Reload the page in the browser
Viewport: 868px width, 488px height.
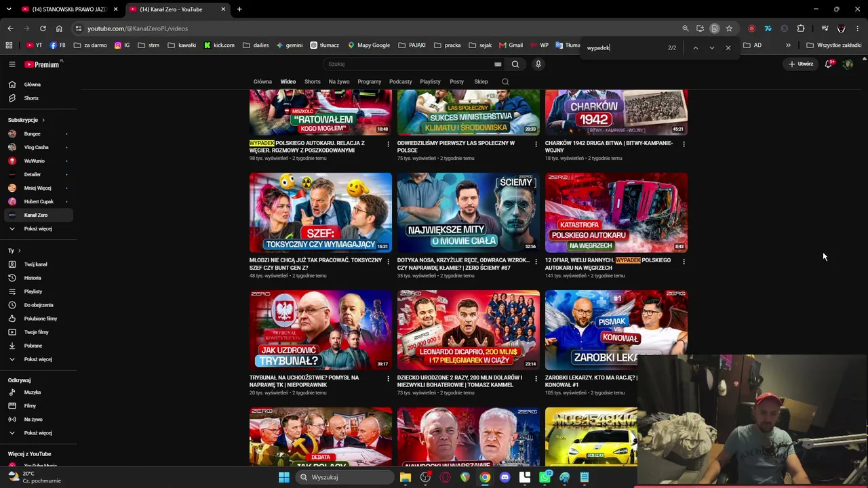pyautogui.click(x=43, y=28)
